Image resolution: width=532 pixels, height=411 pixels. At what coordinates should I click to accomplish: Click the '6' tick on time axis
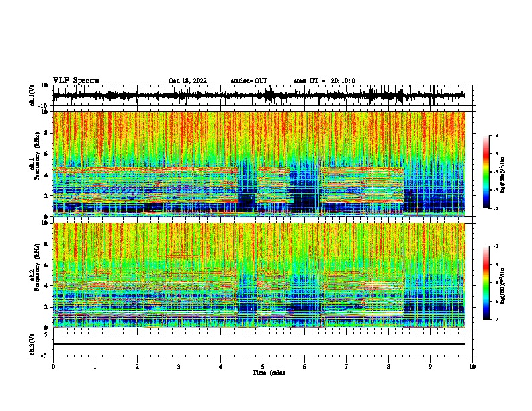(305, 367)
